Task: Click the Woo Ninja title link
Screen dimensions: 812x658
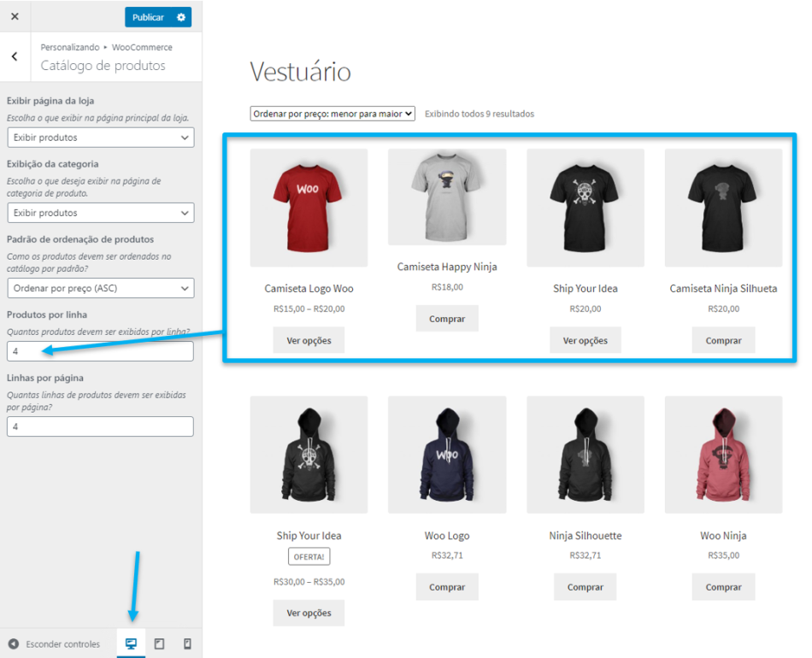Action: tap(723, 536)
